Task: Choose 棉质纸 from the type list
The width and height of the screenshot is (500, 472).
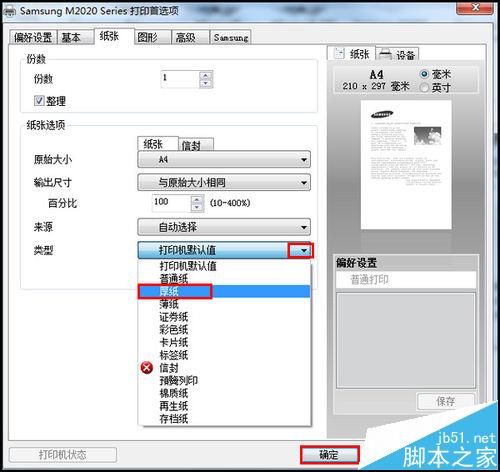Action: [224, 393]
